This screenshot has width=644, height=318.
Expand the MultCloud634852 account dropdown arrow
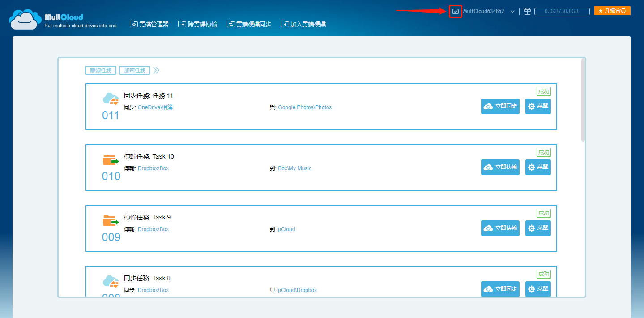coord(512,11)
